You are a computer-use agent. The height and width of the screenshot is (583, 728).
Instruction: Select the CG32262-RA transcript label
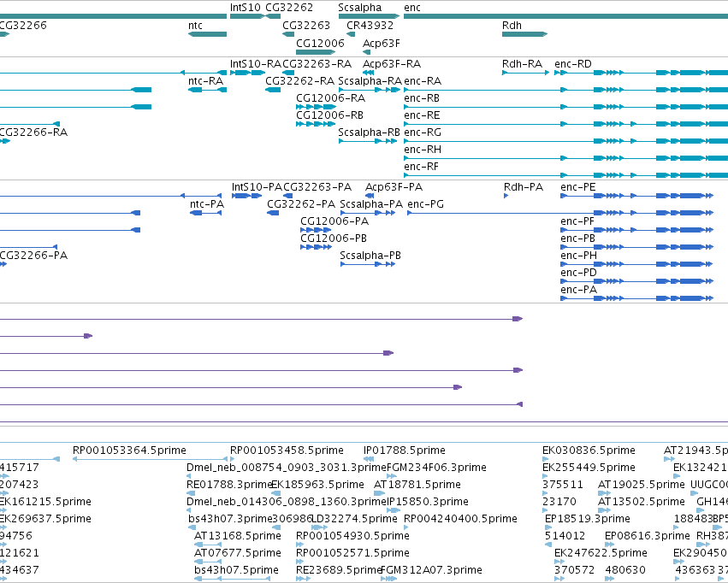pos(299,80)
